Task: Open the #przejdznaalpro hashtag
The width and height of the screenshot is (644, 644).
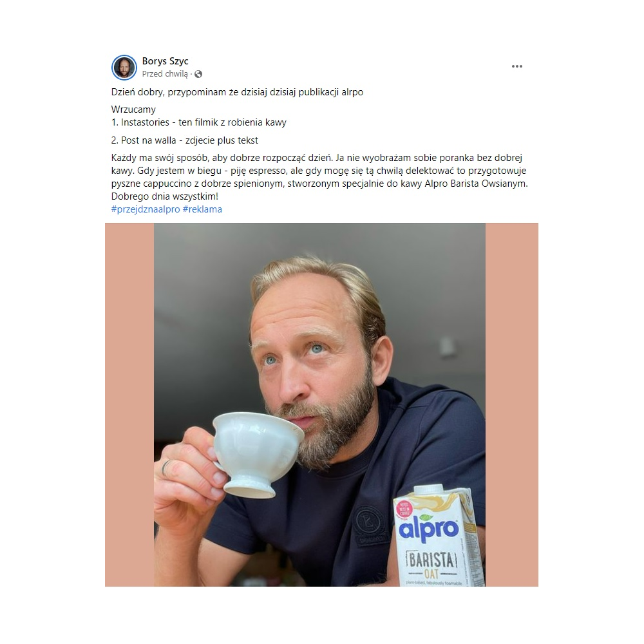Action: [146, 209]
